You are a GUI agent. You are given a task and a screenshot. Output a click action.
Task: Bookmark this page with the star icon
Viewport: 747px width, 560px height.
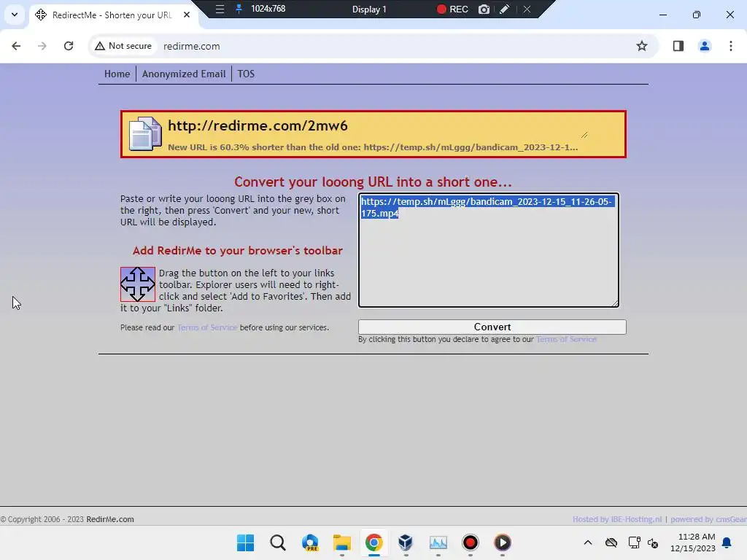(x=642, y=46)
